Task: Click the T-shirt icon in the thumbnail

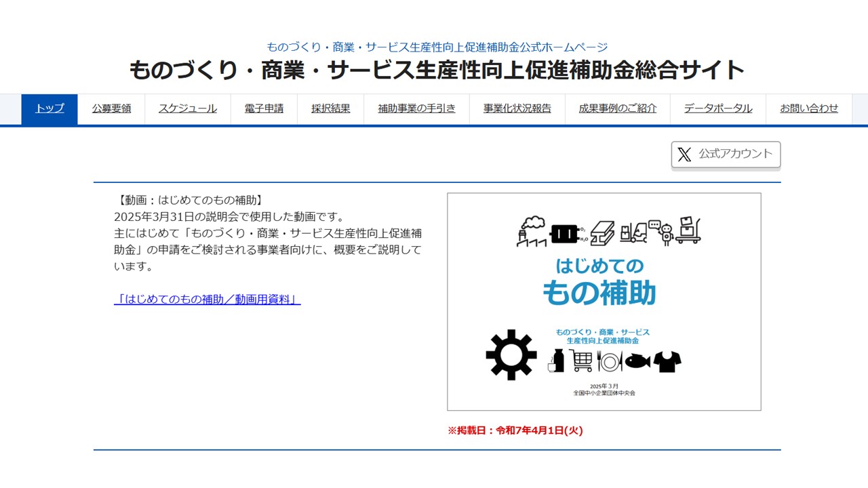Action: [667, 361]
